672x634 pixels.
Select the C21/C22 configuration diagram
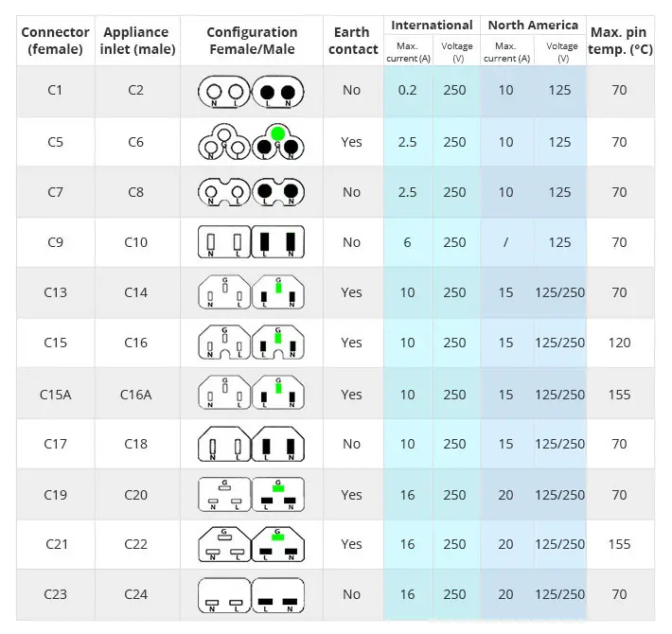pos(251,544)
